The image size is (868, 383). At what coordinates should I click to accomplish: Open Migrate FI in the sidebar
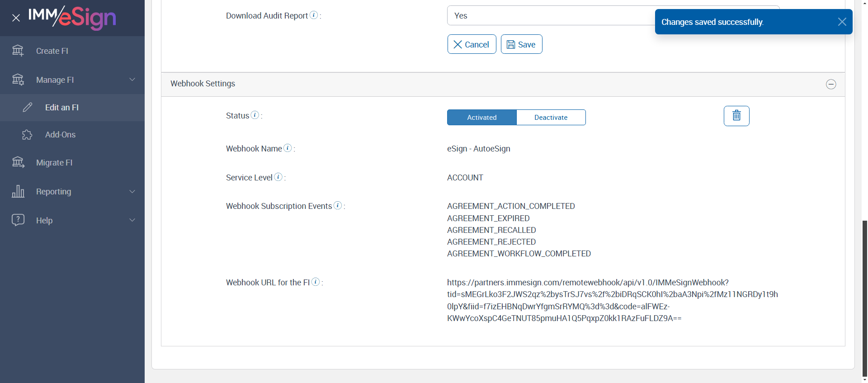pyautogui.click(x=72, y=163)
